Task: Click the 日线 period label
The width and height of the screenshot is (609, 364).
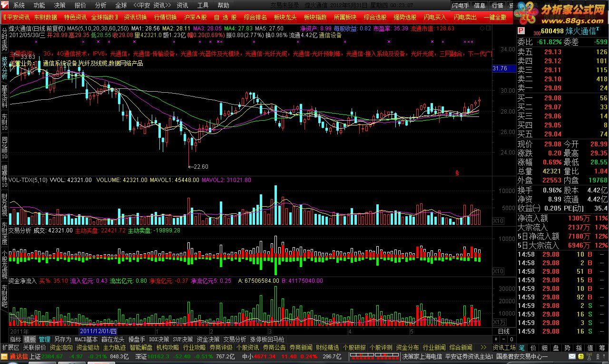Action: [503, 331]
